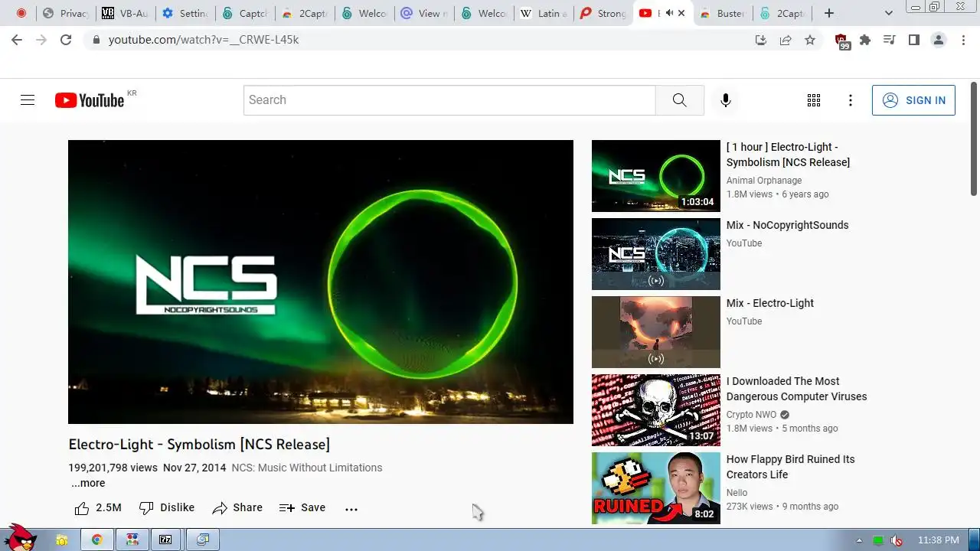Pause the video by clicking player
Screen dimensions: 980x551
click(x=321, y=282)
